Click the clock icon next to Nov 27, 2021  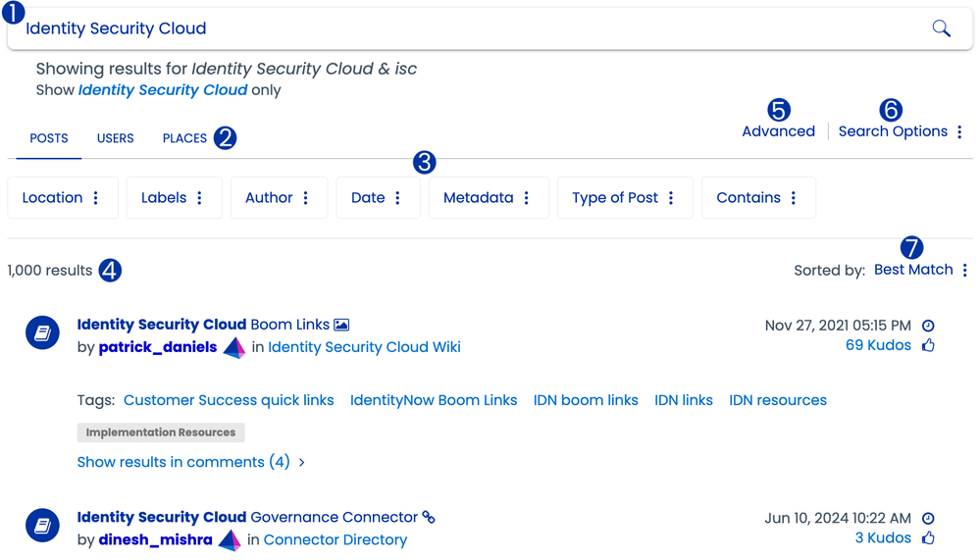(928, 326)
